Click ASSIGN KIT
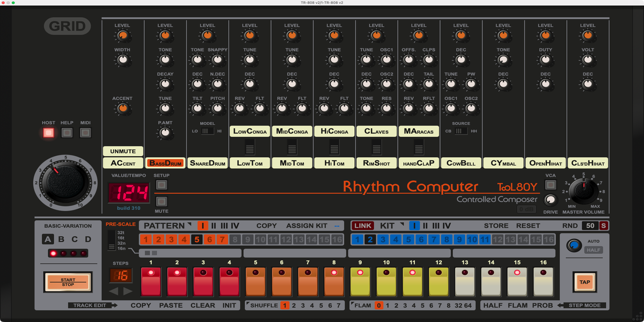Viewport: 644px width, 322px height. point(306,226)
